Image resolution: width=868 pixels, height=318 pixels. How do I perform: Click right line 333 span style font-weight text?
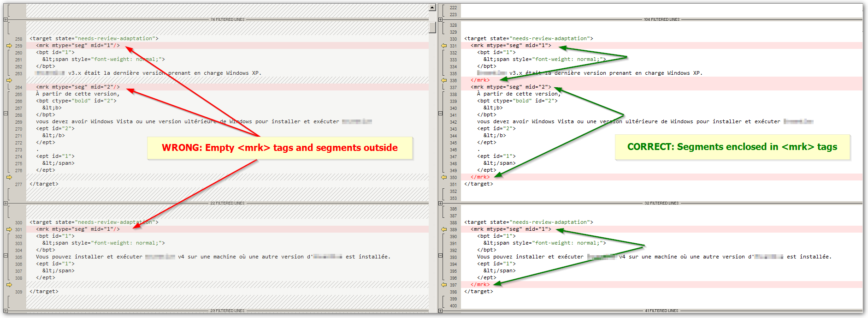[545, 60]
